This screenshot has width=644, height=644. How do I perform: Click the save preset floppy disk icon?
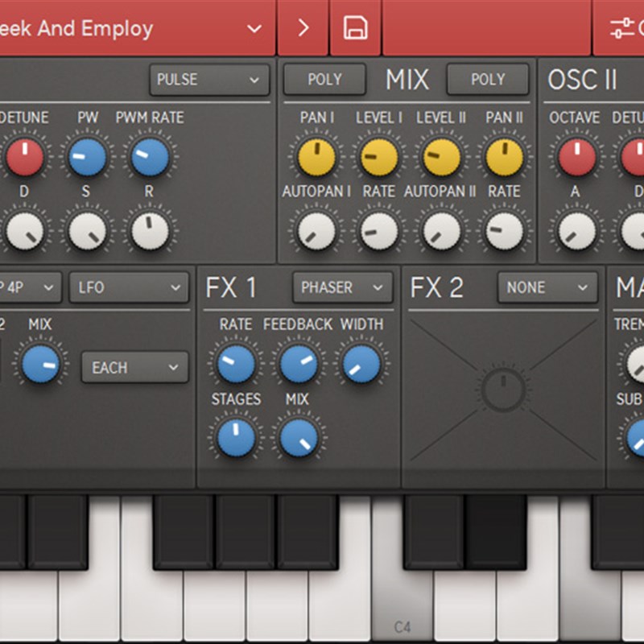[x=356, y=28]
